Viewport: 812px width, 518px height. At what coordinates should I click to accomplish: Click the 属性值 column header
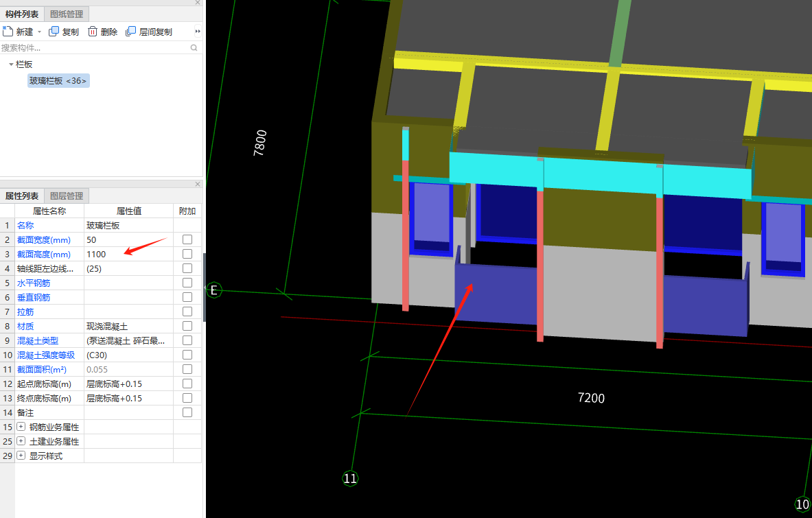(128, 211)
